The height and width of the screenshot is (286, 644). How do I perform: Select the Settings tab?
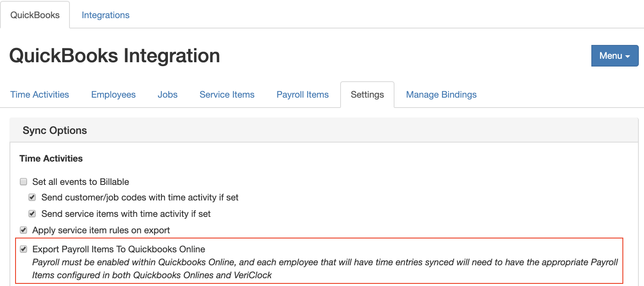[x=367, y=95]
